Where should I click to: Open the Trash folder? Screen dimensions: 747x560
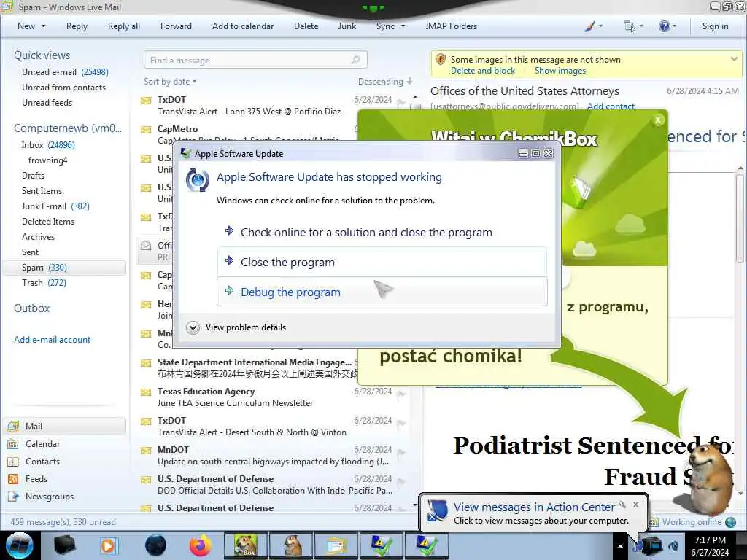point(44,282)
